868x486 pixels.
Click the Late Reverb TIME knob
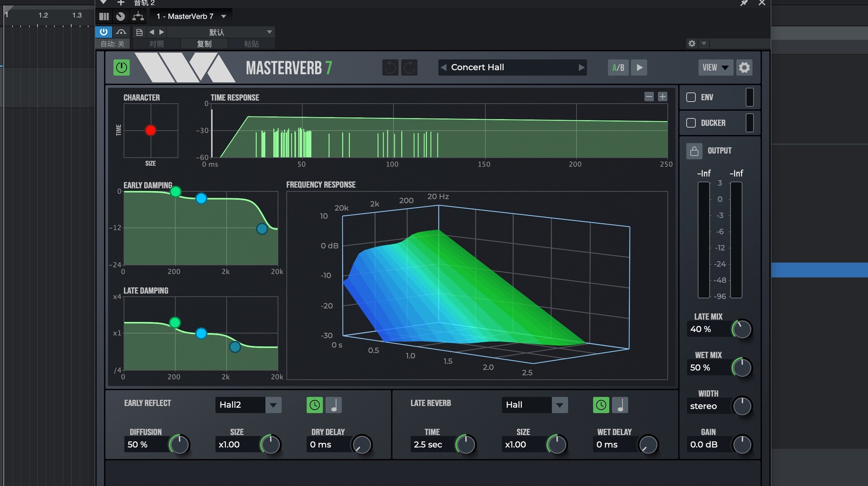click(465, 444)
